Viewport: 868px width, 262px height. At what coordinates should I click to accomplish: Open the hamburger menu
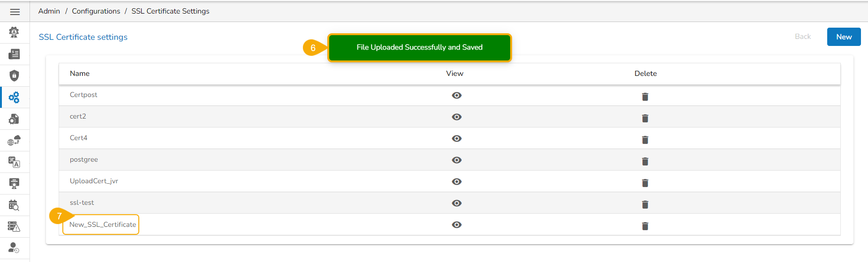[15, 12]
